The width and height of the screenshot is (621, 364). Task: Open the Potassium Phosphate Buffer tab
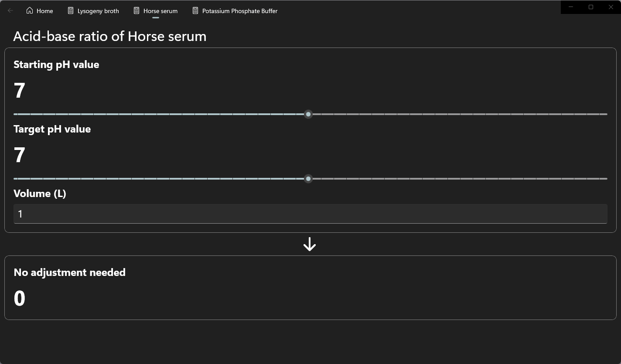pos(240,11)
